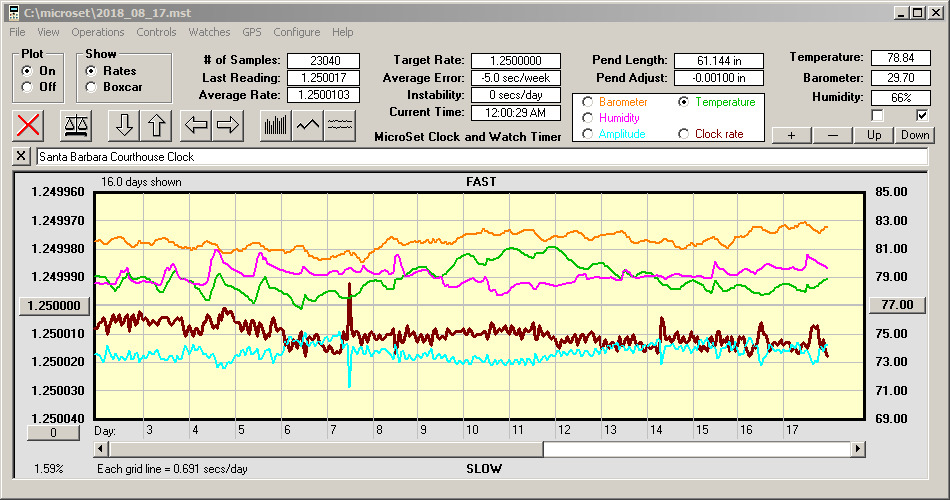Click the Instability value field
Screen dimensions: 950x500
click(516, 95)
